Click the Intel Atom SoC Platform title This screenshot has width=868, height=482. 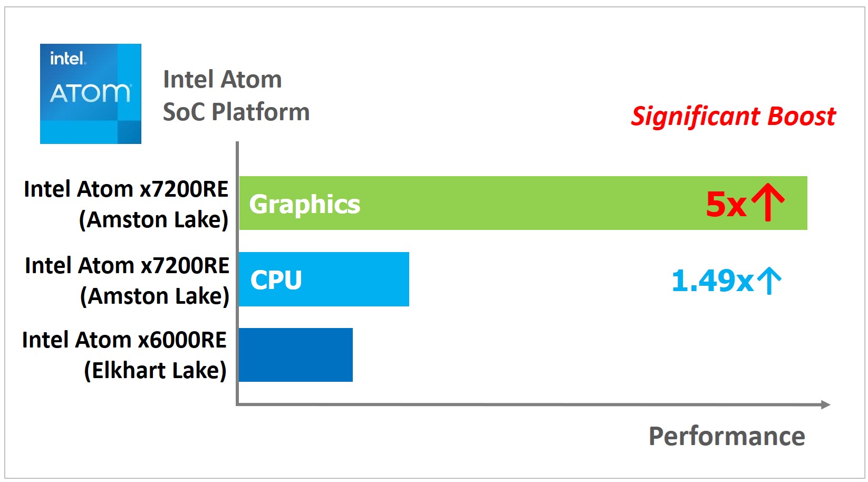point(236,95)
